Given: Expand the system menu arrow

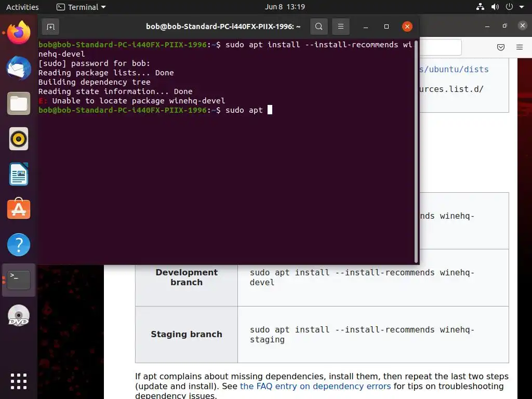Looking at the screenshot, I should [x=522, y=7].
